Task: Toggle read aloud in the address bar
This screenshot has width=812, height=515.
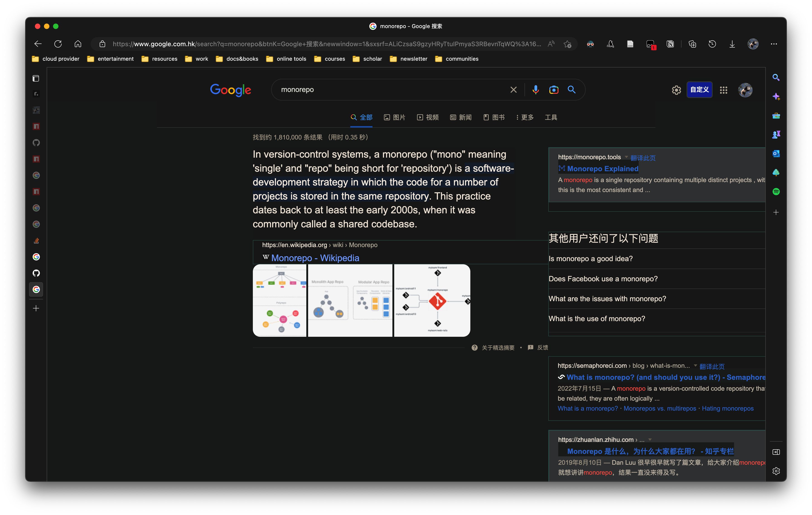Action: pos(551,44)
